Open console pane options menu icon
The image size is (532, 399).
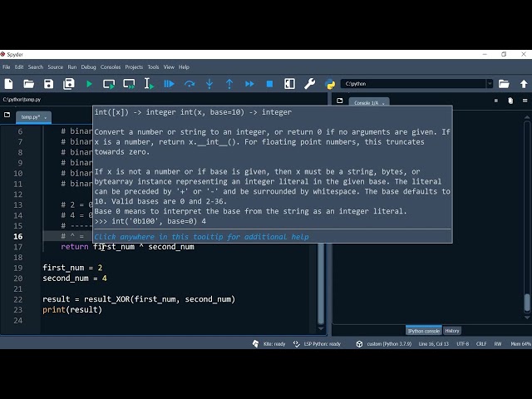coord(525,101)
